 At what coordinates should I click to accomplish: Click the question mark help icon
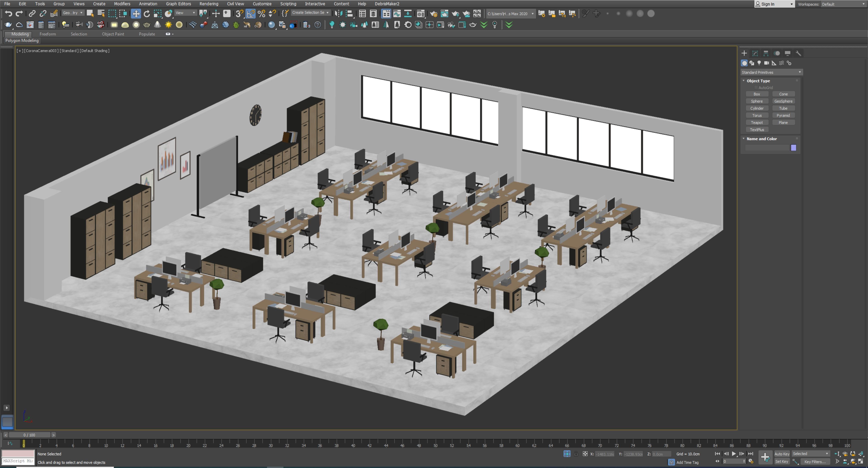(318, 25)
